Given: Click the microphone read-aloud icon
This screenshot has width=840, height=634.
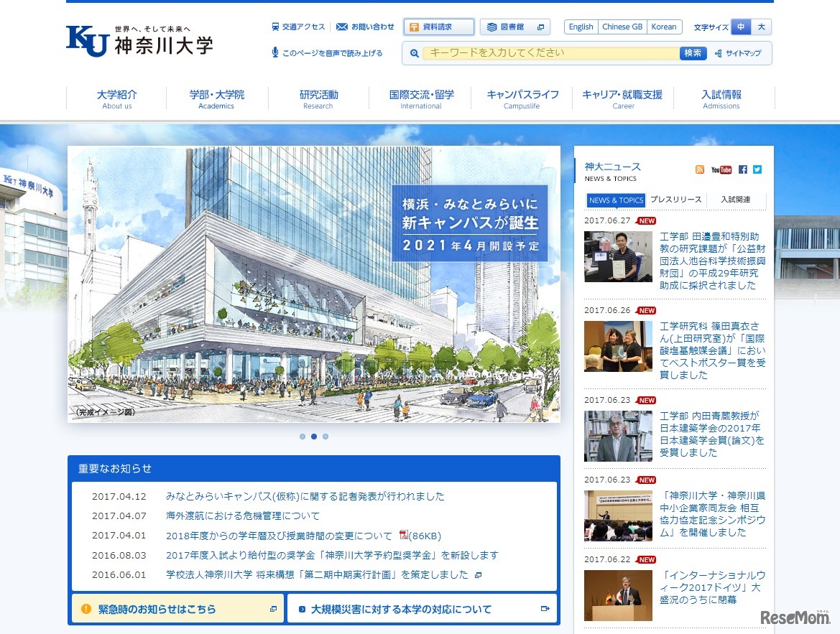Looking at the screenshot, I should click(x=275, y=52).
